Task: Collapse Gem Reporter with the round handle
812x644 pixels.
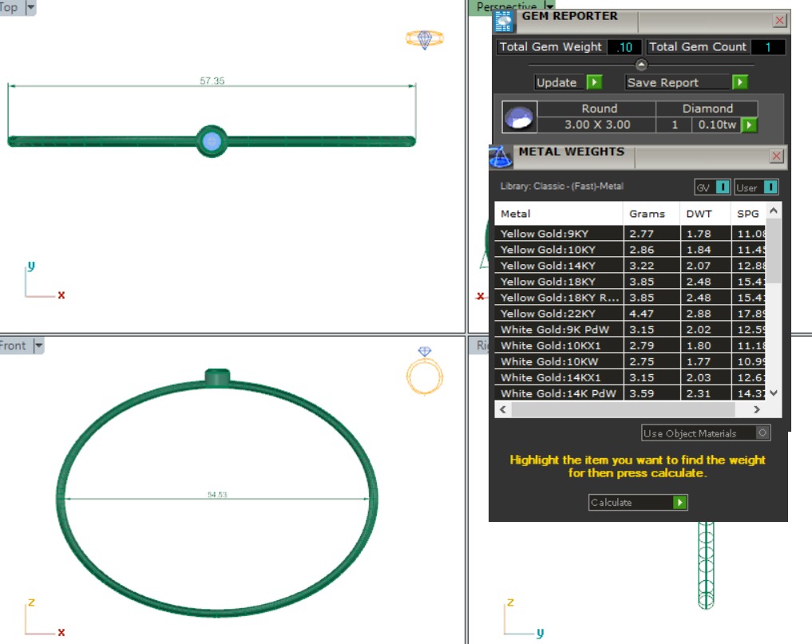Action: pos(641,65)
